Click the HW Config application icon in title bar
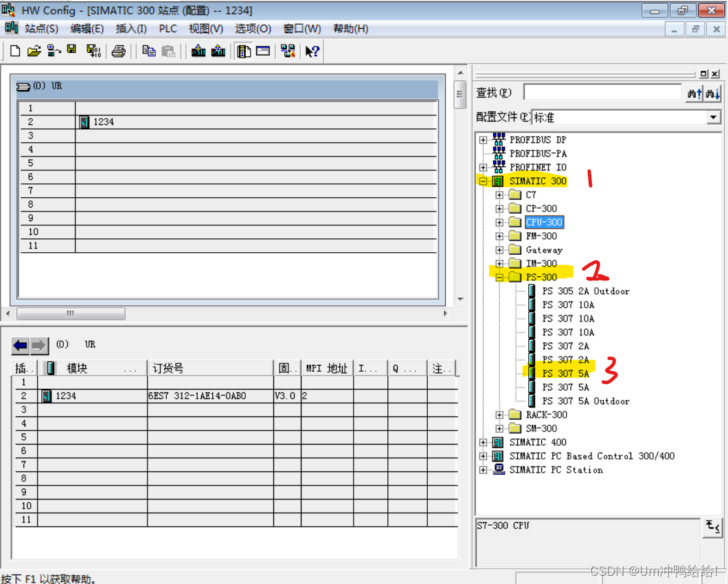This screenshot has height=584, width=728. [x=8, y=10]
